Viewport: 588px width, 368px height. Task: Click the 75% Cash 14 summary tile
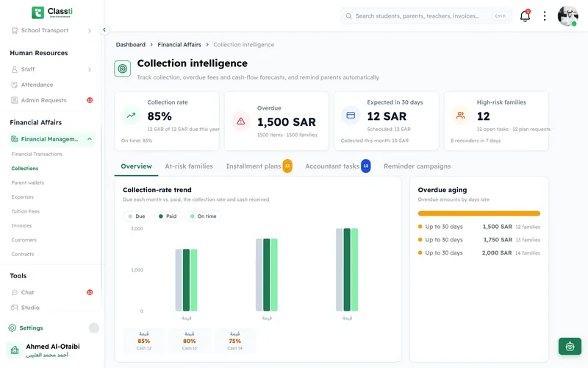[x=234, y=341]
